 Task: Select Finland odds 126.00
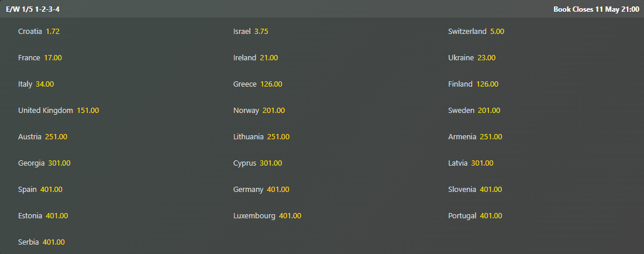coord(473,84)
